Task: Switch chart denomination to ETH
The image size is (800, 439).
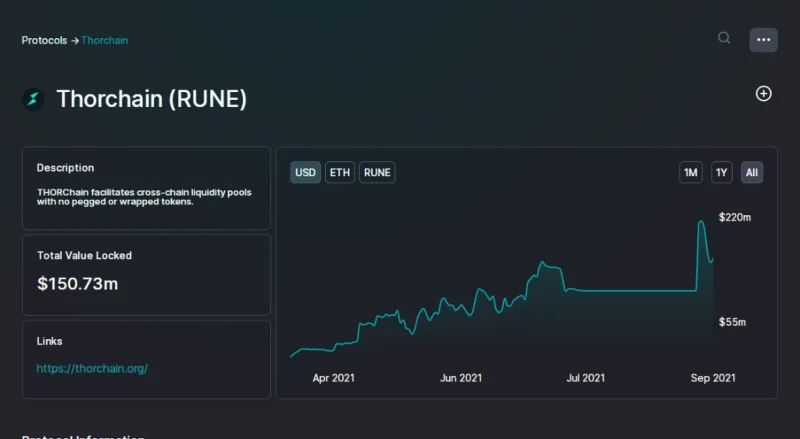Action: point(340,173)
